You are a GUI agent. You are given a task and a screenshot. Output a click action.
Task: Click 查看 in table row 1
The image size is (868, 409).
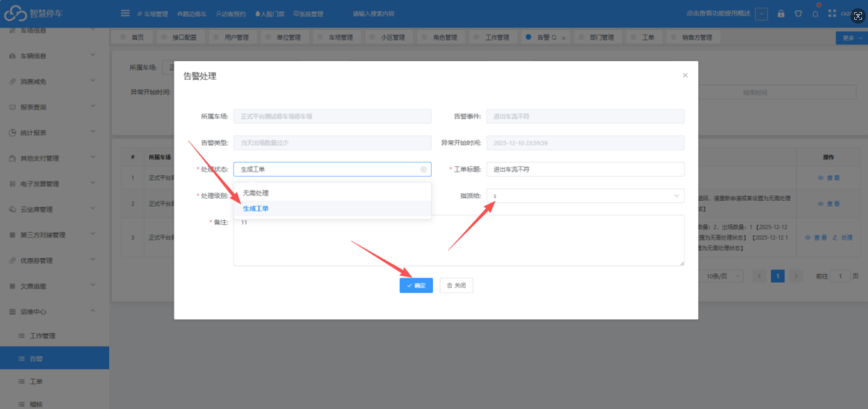coord(829,178)
